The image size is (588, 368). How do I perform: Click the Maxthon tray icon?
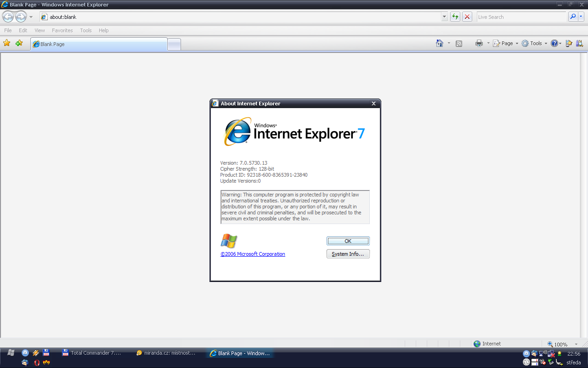(x=526, y=353)
